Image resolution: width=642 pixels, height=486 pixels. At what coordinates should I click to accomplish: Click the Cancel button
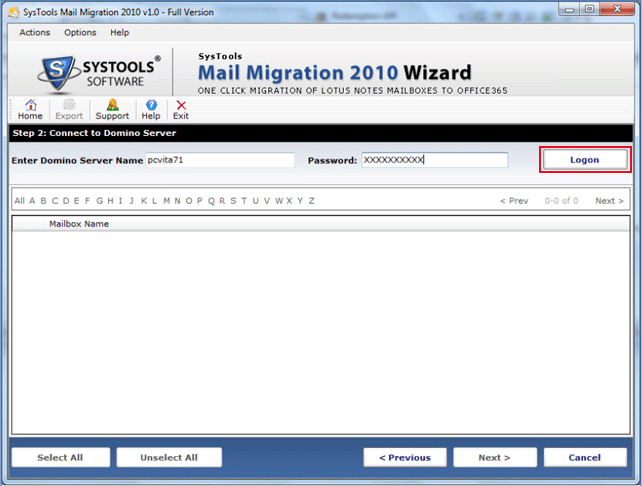pyautogui.click(x=585, y=457)
